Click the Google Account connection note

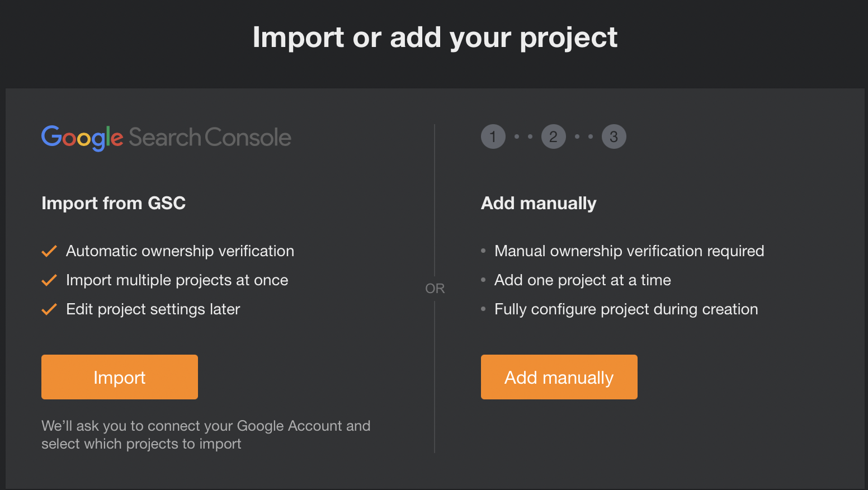(206, 435)
